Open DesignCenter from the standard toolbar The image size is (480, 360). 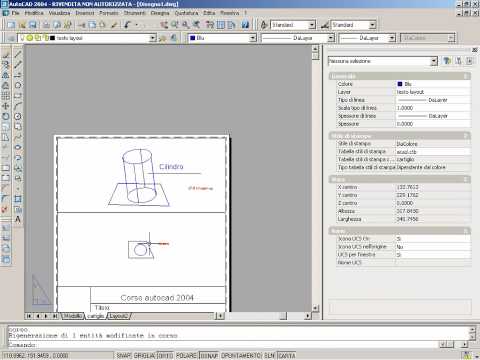pyautogui.click(x=221, y=25)
